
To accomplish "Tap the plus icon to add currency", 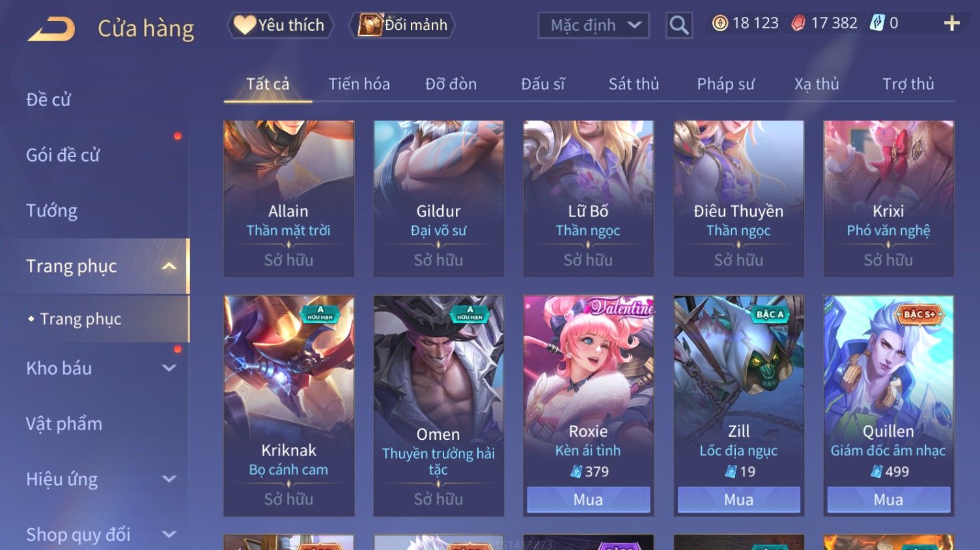I will point(952,23).
